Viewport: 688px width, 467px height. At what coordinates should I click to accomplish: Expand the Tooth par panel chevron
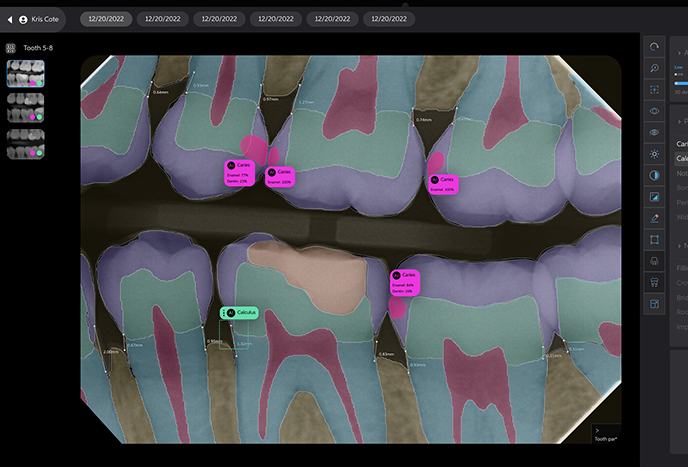[x=597, y=431]
